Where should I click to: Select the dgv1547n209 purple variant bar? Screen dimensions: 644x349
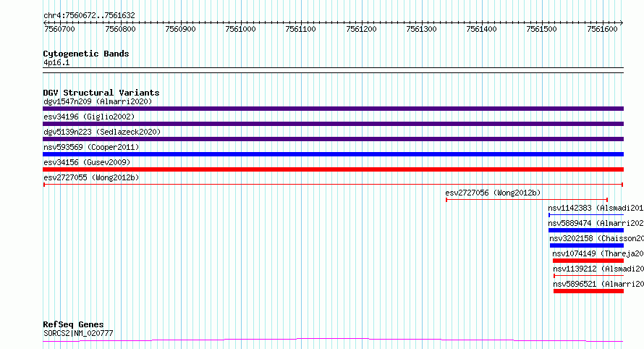click(x=333, y=109)
